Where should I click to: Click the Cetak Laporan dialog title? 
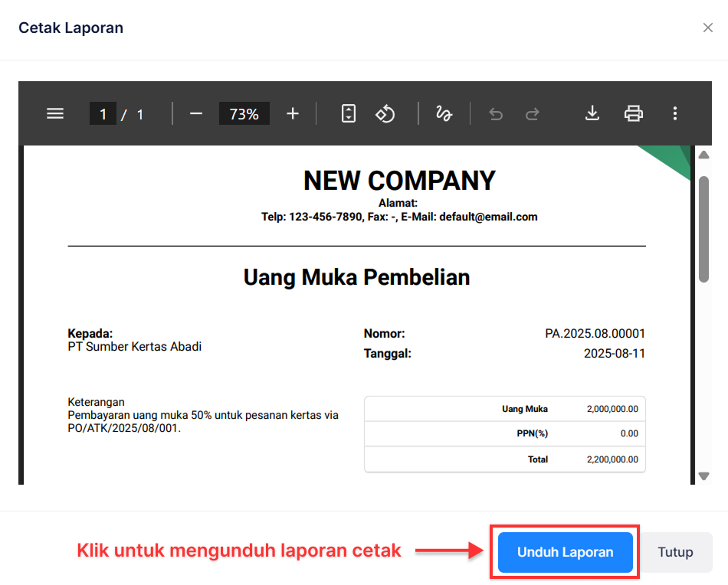point(71,28)
